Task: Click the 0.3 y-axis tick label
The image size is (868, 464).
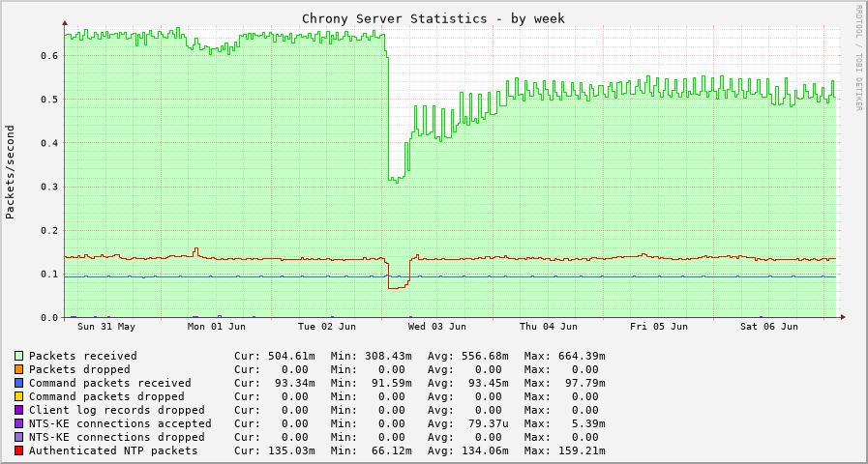Action: (50, 187)
